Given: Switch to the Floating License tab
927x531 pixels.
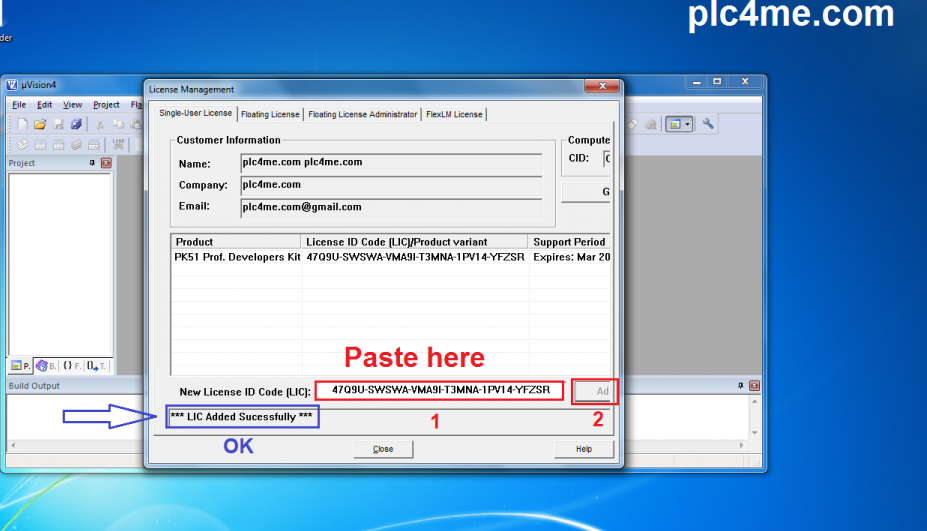Looking at the screenshot, I should (270, 114).
